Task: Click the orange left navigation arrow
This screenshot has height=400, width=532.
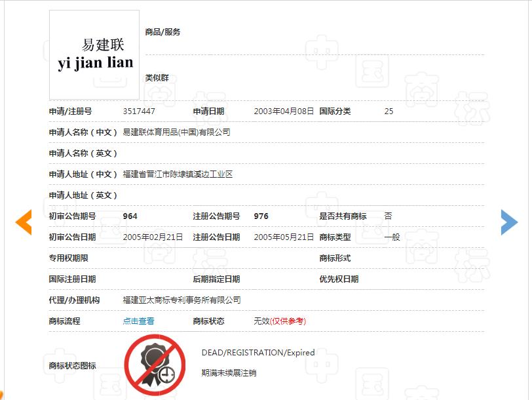Action: pos(23,222)
